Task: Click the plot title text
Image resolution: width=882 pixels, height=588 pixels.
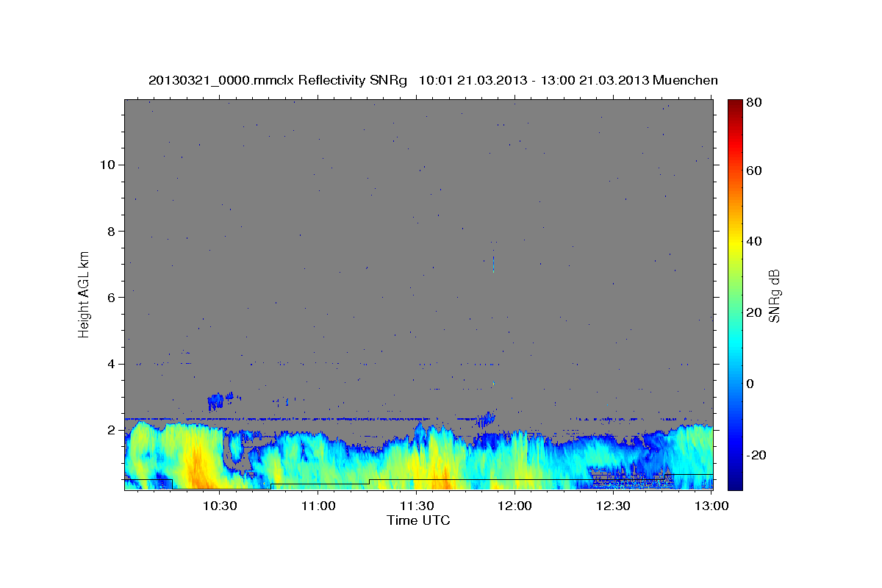Action: click(x=433, y=80)
